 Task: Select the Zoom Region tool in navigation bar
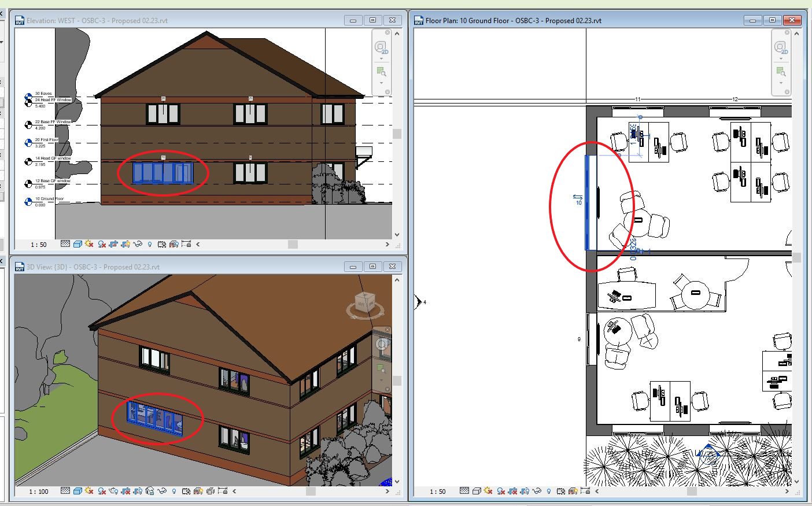pos(381,71)
